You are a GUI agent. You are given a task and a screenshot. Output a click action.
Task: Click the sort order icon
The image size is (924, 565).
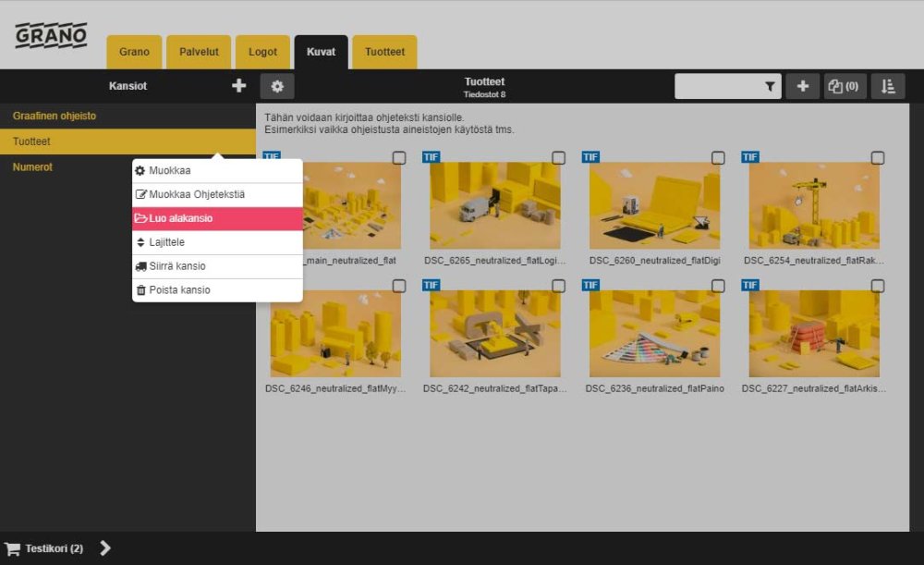pyautogui.click(x=888, y=86)
